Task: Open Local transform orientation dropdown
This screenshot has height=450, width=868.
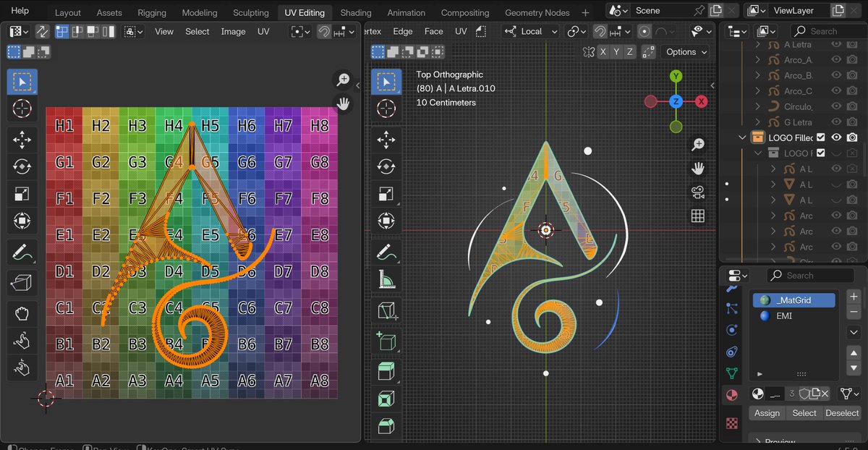Action: [532, 31]
